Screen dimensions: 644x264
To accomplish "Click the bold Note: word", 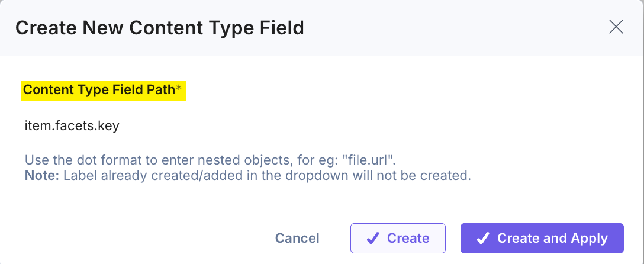I will (42, 176).
